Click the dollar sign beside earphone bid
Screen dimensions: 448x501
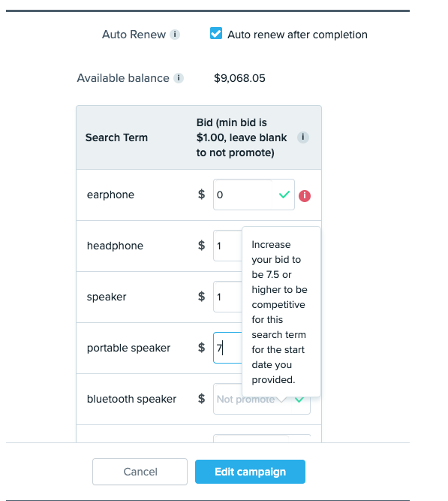202,195
